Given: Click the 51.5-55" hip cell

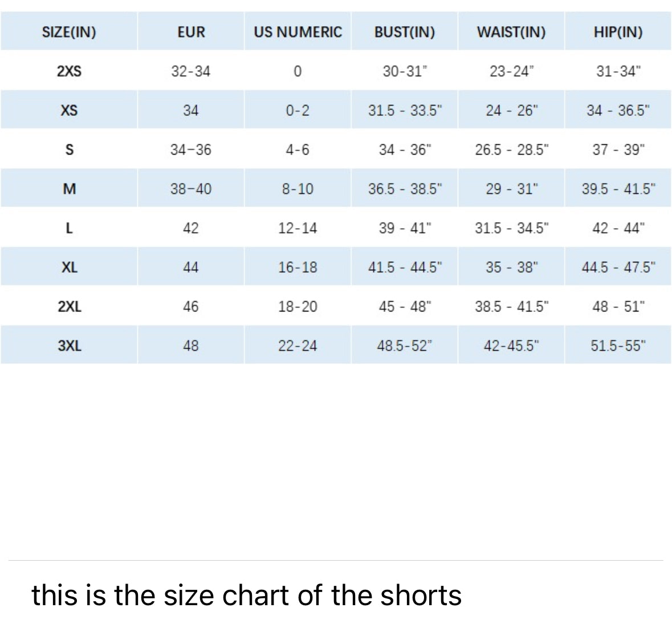Looking at the screenshot, I should tap(618, 346).
